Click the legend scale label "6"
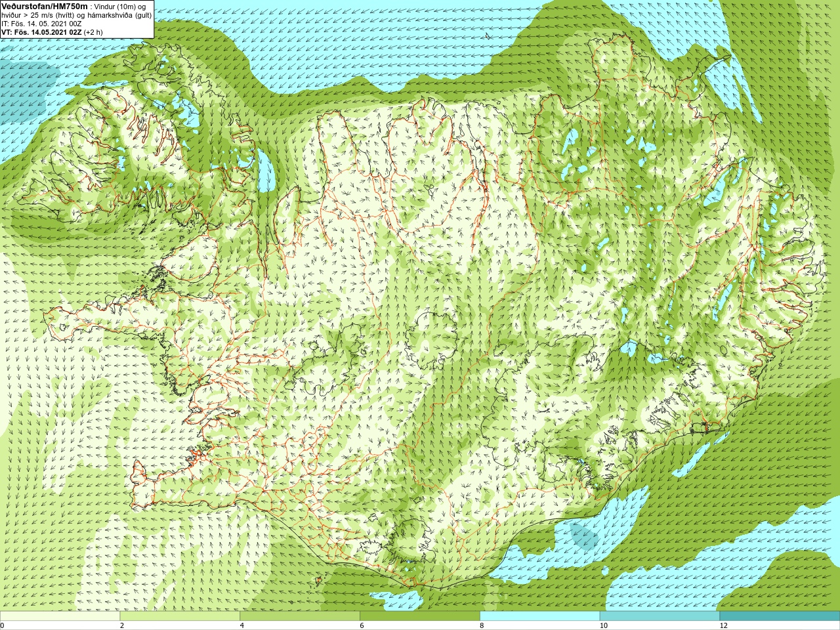This screenshot has height=630, width=840. (362, 625)
